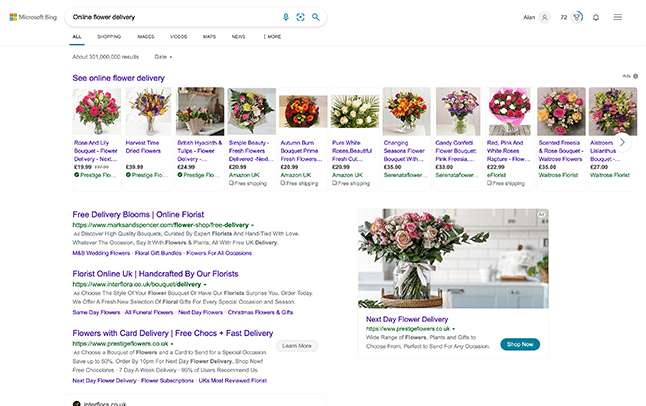This screenshot has height=406, width=646.
Task: Switch to the Maps tab
Action: pyautogui.click(x=209, y=37)
